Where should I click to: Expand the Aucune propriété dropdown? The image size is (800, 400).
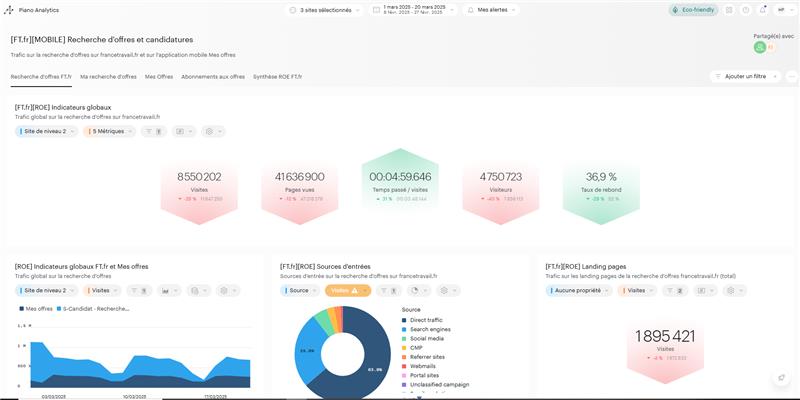point(578,290)
